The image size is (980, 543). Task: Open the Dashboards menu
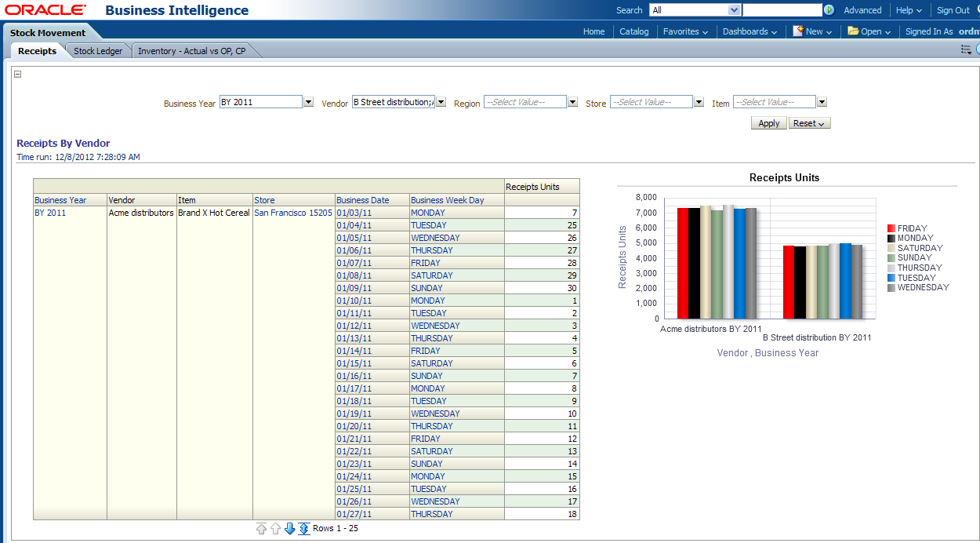point(750,31)
